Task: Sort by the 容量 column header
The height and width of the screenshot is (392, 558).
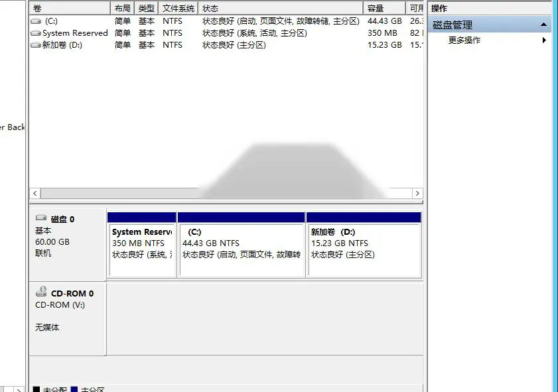Action: coord(384,8)
